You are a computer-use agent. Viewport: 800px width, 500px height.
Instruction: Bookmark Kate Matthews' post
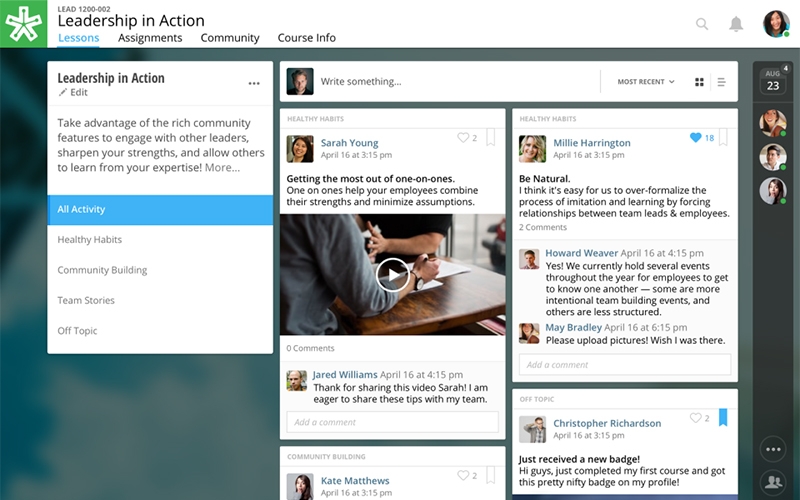tap(490, 474)
